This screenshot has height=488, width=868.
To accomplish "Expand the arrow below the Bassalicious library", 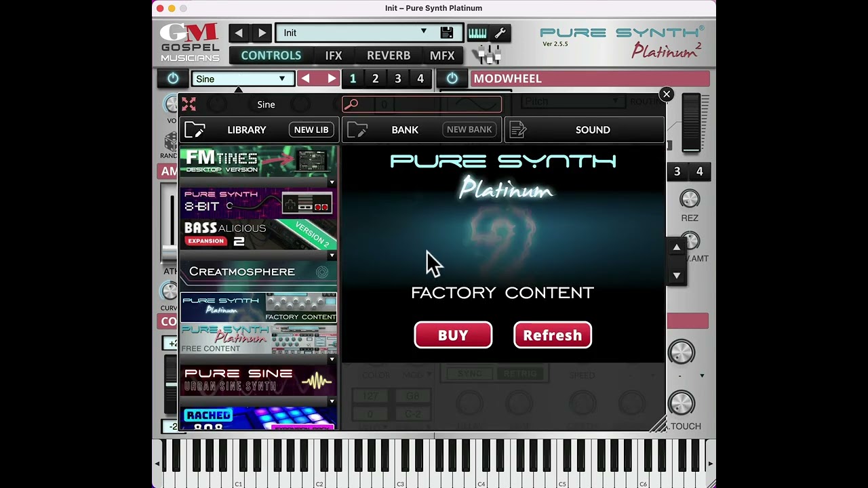I will coord(332,256).
